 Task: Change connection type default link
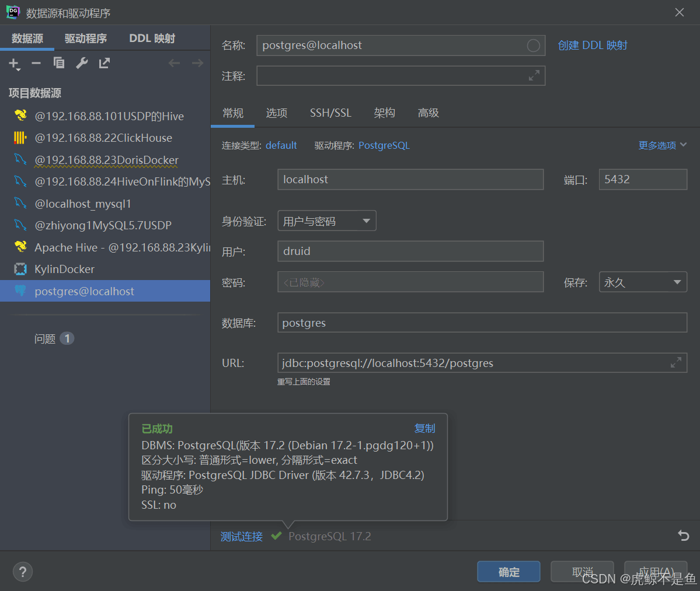tap(281, 145)
